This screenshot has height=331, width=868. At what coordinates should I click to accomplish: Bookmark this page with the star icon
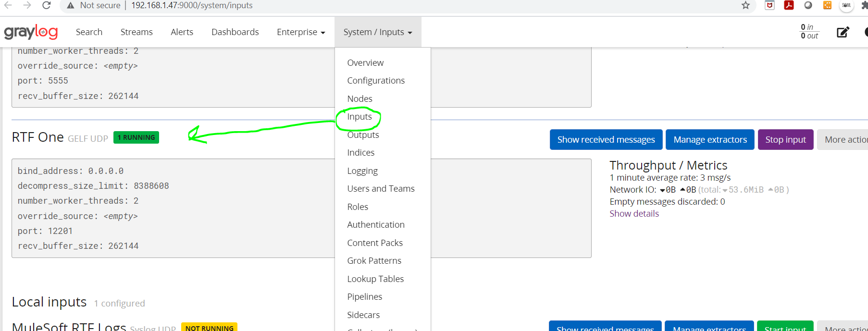click(x=745, y=5)
